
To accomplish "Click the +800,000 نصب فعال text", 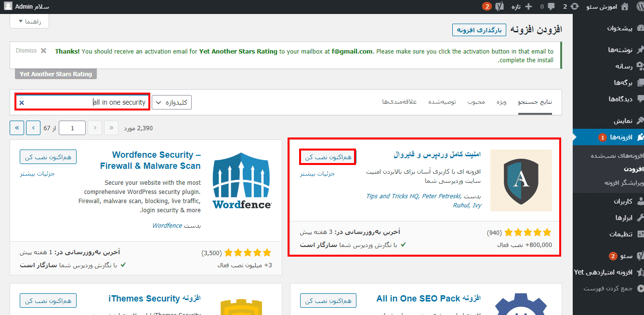I will coord(525,245).
